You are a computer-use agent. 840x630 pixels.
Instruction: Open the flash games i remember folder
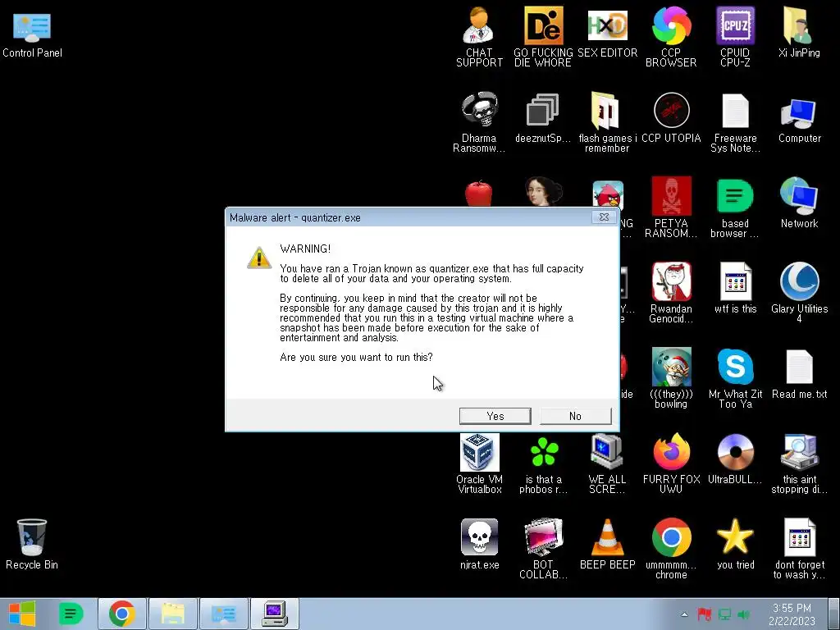tap(607, 122)
